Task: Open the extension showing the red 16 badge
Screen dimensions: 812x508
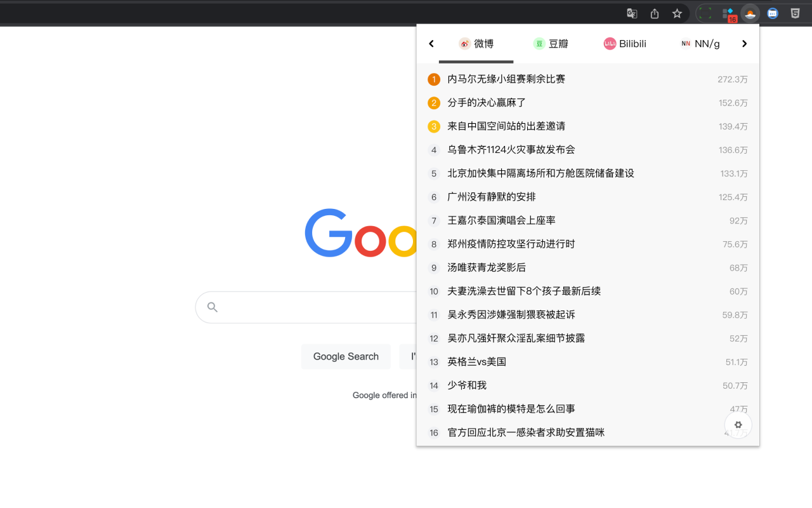Action: point(728,13)
